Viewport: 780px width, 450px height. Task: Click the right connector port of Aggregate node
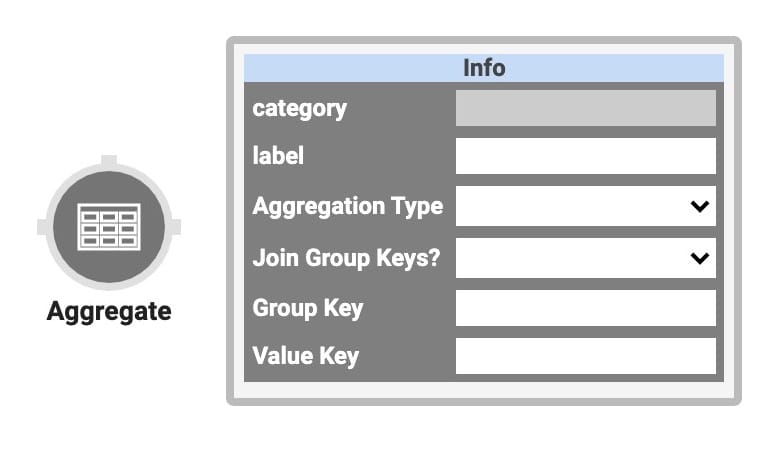(176, 227)
